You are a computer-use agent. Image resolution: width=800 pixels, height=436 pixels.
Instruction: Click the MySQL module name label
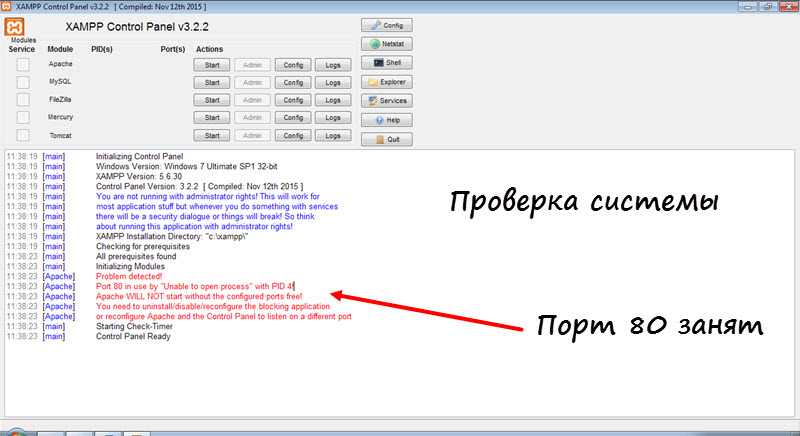(60, 82)
